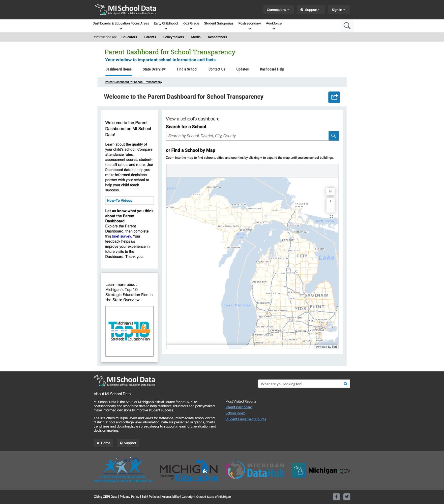Zoom out the map with minus button
The width and height of the screenshot is (444, 504).
click(x=330, y=209)
